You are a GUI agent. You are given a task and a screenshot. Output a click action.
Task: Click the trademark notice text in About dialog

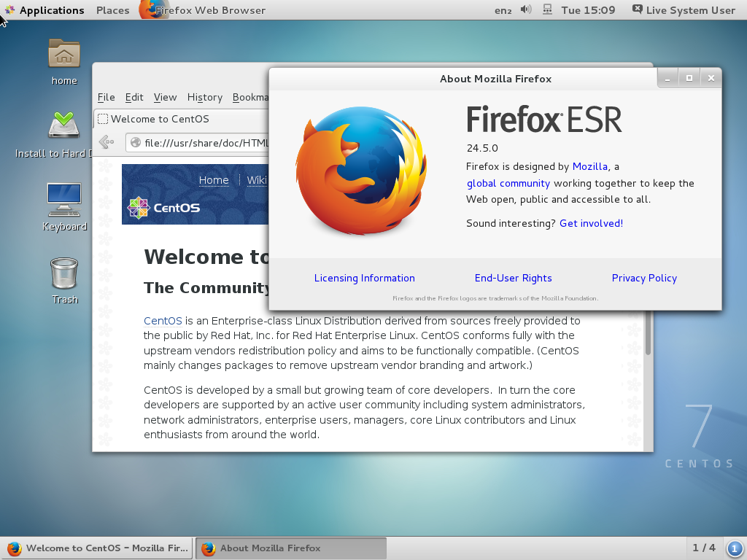pyautogui.click(x=495, y=298)
